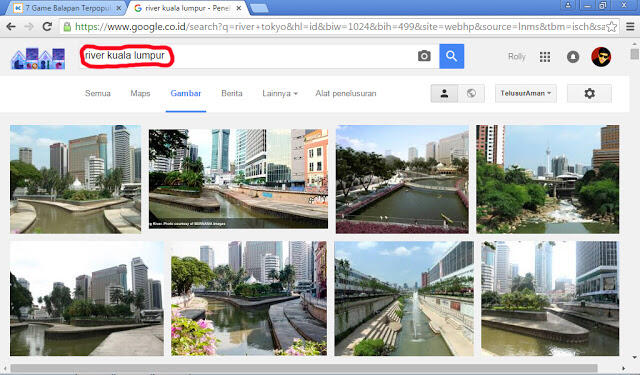Open the Chrome hamburger menu
The image size is (640, 375).
(x=630, y=27)
